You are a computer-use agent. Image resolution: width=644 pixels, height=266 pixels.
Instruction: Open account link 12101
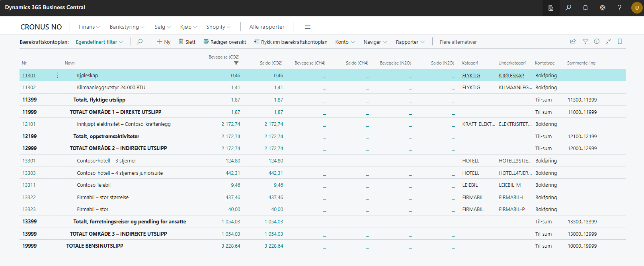click(29, 124)
